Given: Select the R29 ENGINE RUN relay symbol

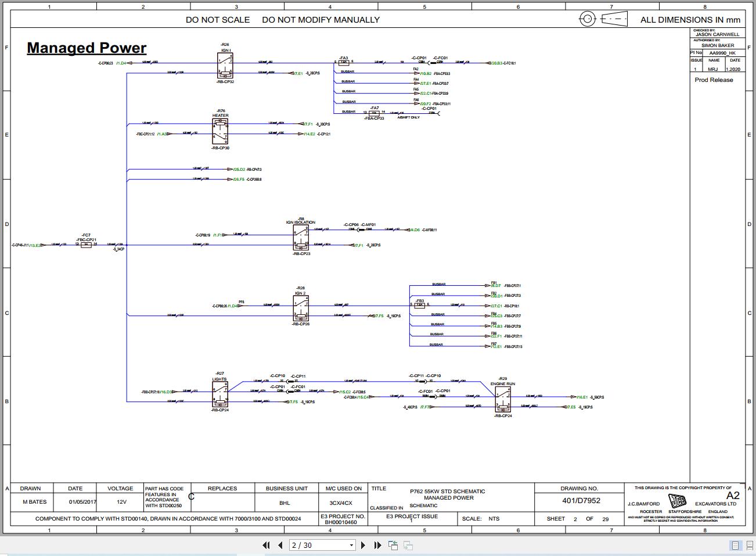Looking at the screenshot, I should (503, 400).
